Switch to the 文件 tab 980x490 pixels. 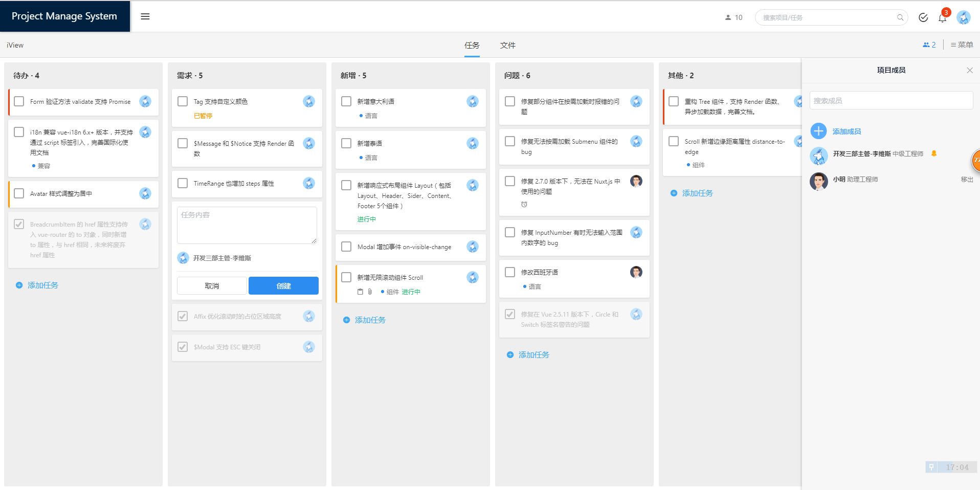coord(508,46)
